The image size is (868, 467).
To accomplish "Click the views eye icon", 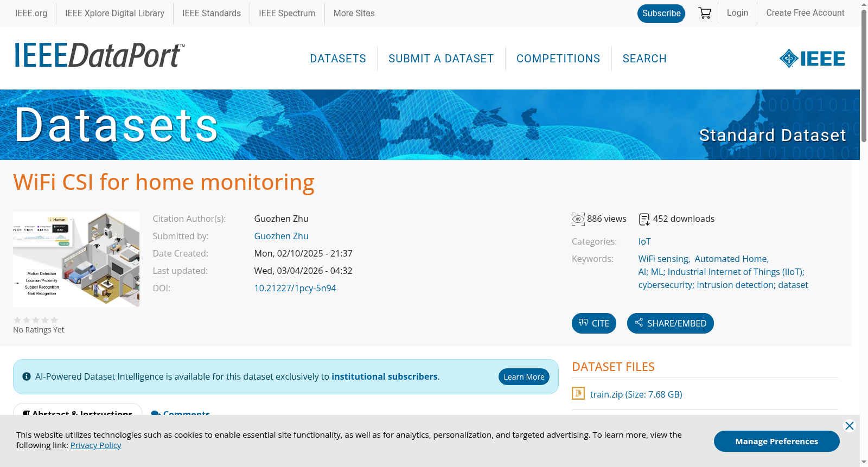I will (x=578, y=219).
